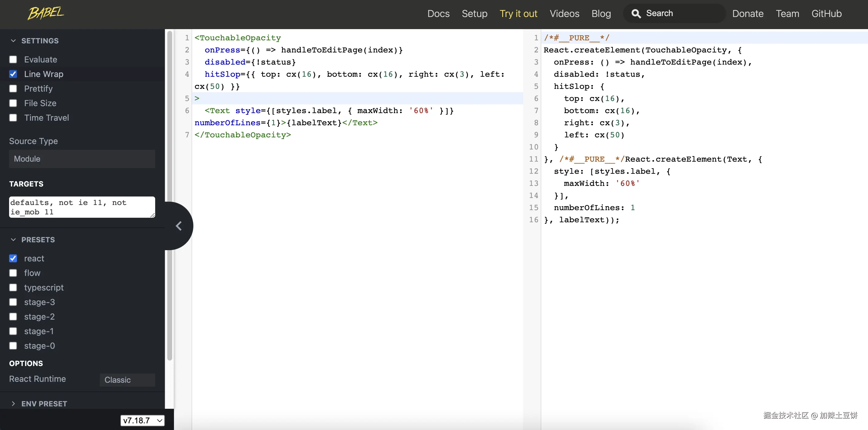Open the Source Type Module dropdown
The height and width of the screenshot is (430, 868).
(x=82, y=159)
